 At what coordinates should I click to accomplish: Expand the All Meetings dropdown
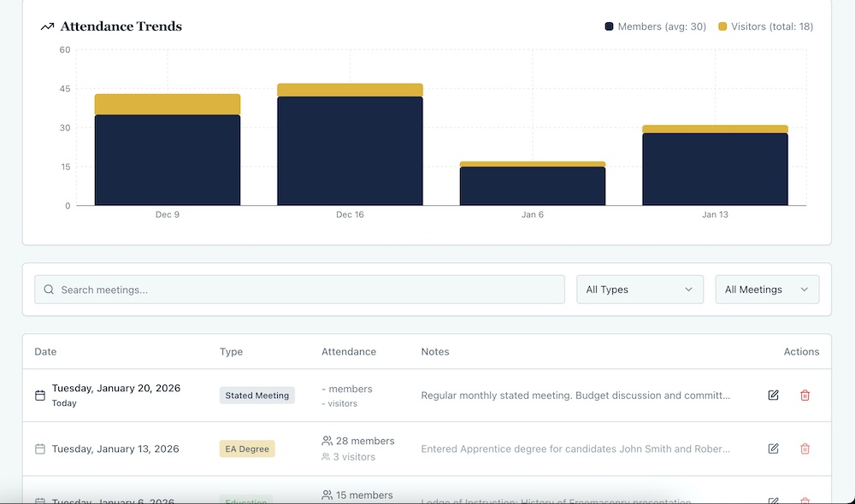pos(766,290)
